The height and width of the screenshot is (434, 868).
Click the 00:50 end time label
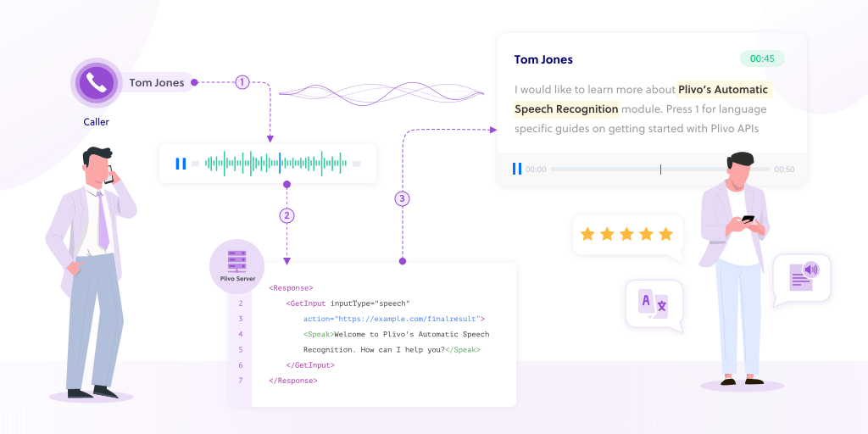click(784, 170)
